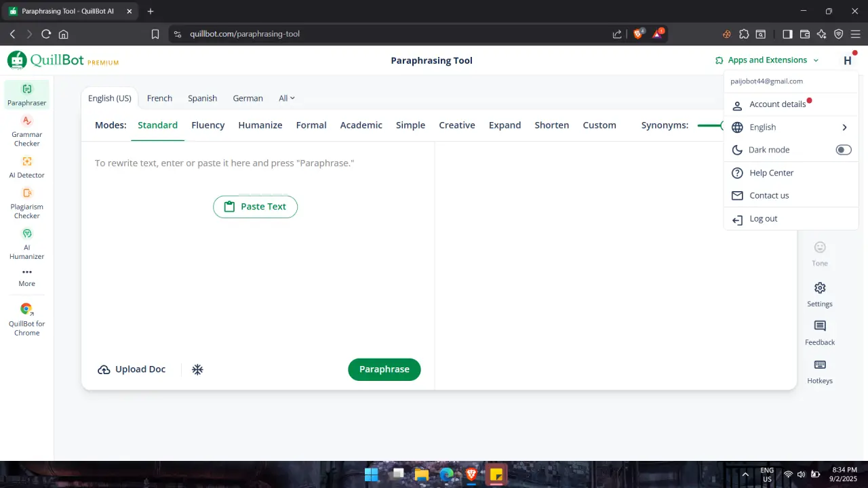Open Brave Wallet icon
Viewport: 868px width, 488px height.
(805, 34)
